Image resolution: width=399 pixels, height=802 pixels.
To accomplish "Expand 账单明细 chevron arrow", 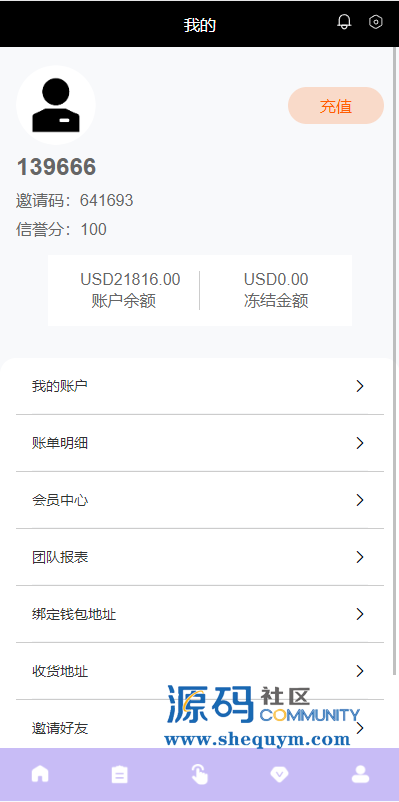I will [360, 443].
